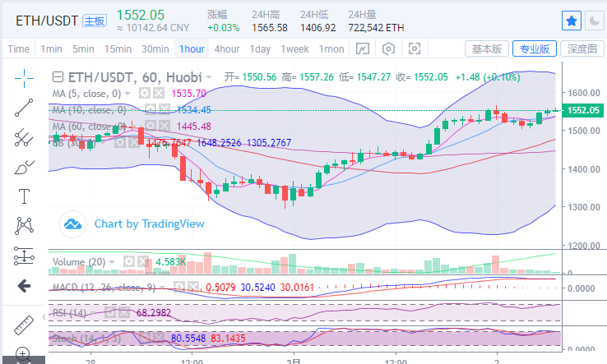Open MA 60 indicator settings gear
The height and width of the screenshot is (364, 607).
tap(150, 126)
